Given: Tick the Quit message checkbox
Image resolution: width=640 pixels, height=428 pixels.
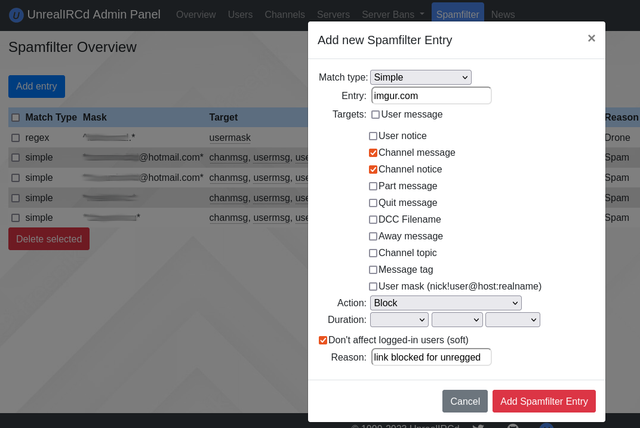Looking at the screenshot, I should 374,202.
